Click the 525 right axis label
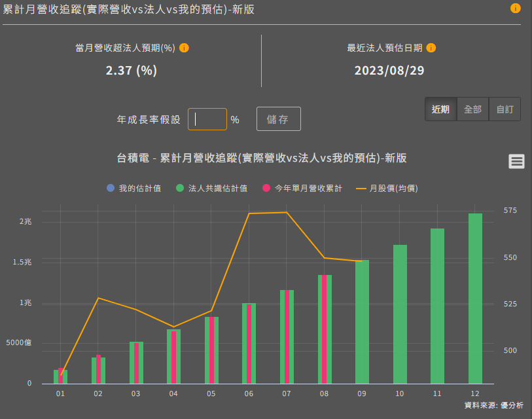 pos(510,304)
